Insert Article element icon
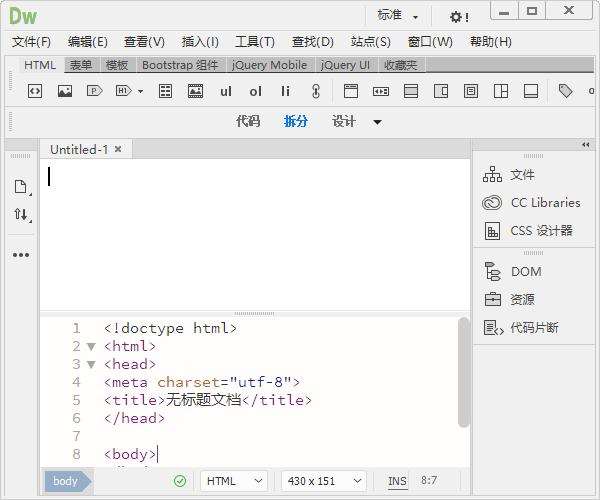This screenshot has width=600, height=500. tap(471, 91)
